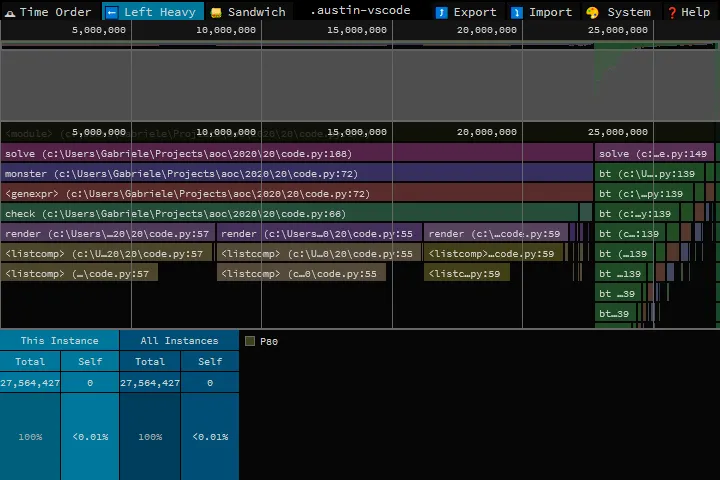Image resolution: width=720 pixels, height=480 pixels.
Task: Select the wide listcomp code.py:55 frame under render
Action: (x=319, y=254)
